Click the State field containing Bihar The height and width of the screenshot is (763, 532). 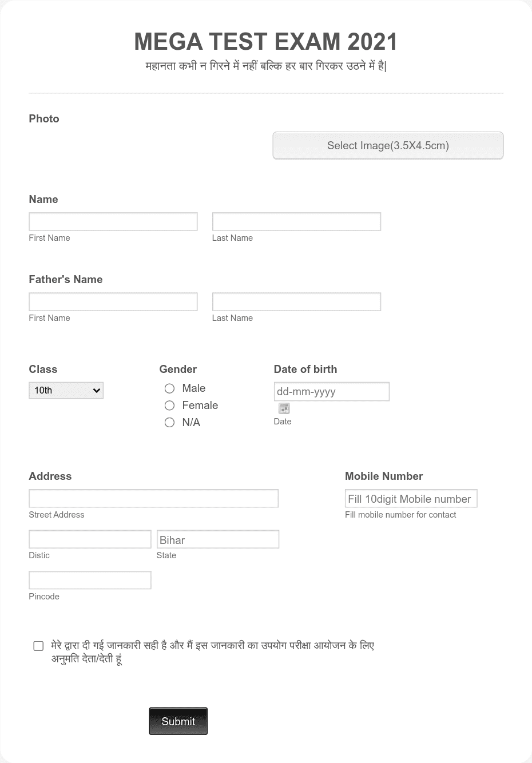218,539
